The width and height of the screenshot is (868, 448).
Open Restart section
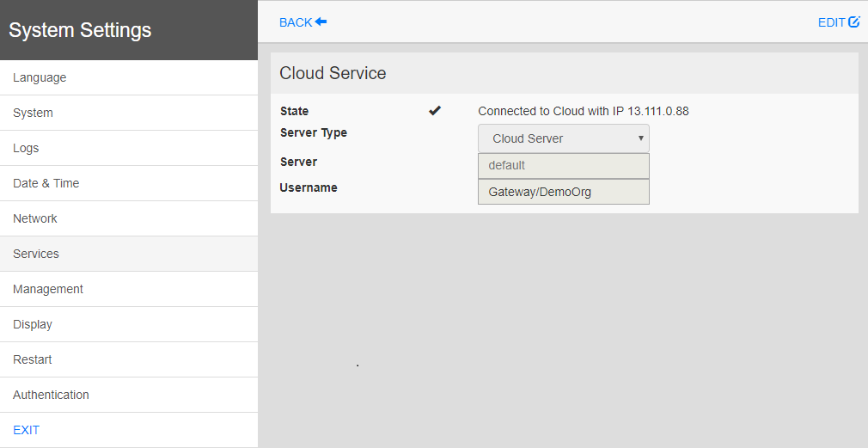pyautogui.click(x=129, y=360)
